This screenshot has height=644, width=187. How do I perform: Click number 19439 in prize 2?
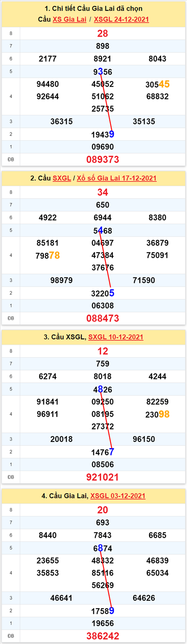point(102,134)
